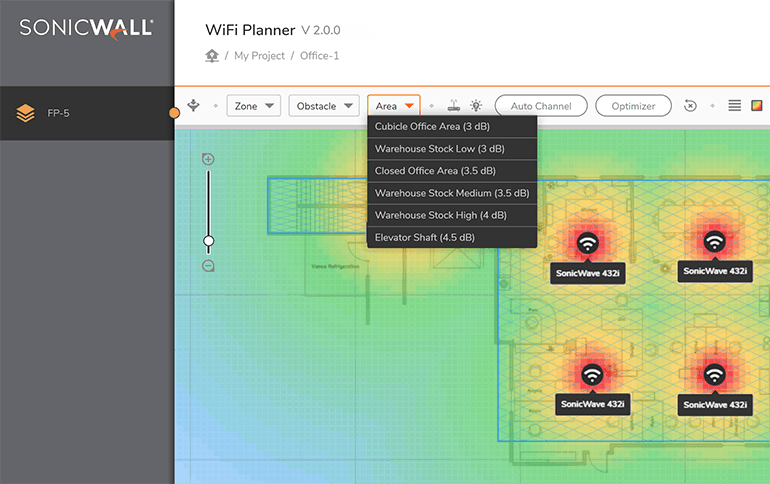Click the Auto Channel button
The width and height of the screenshot is (770, 484).
541,106
